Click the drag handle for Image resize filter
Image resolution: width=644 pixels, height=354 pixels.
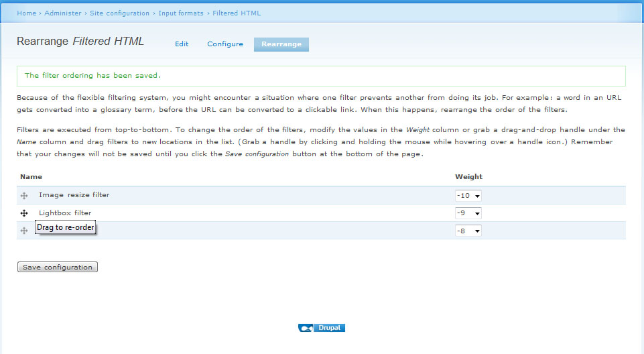24,196
